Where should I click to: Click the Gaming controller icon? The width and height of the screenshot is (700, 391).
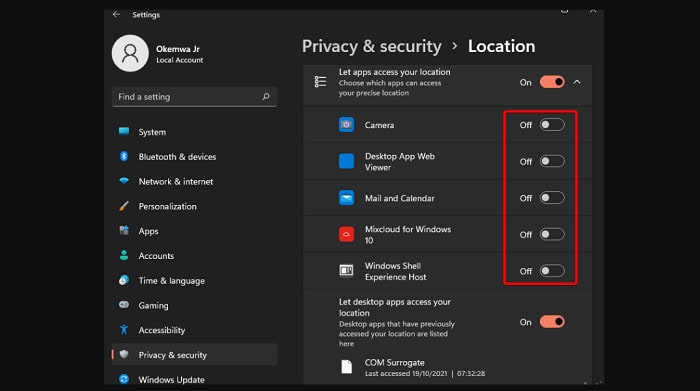[x=124, y=305]
